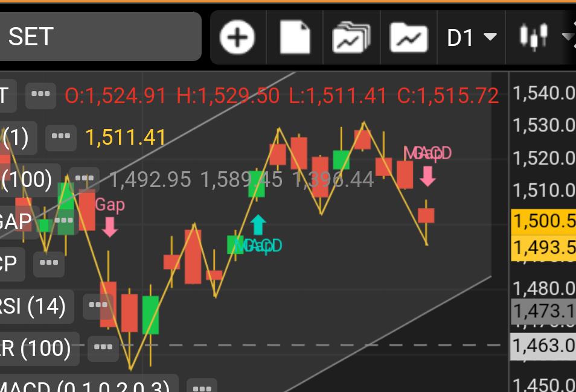The width and height of the screenshot is (576, 392).
Task: Open options for the (100) indicator row
Action: click(84, 179)
